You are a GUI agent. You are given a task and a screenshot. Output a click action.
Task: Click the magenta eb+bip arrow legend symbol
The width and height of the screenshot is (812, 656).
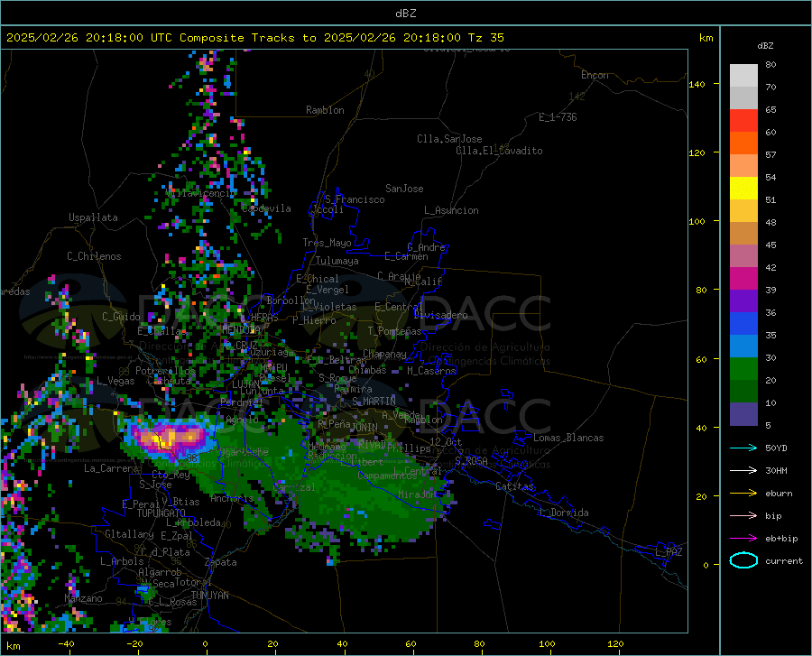(x=743, y=539)
